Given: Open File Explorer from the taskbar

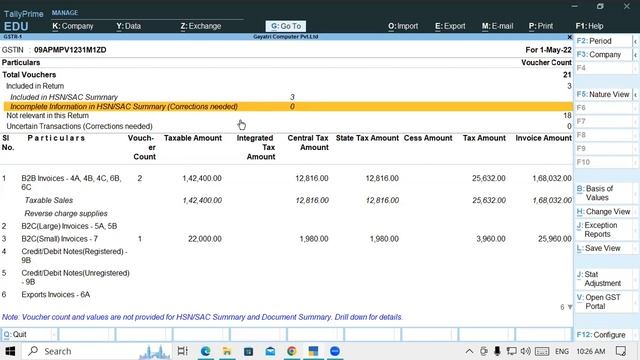Looking at the screenshot, I should tap(227, 351).
